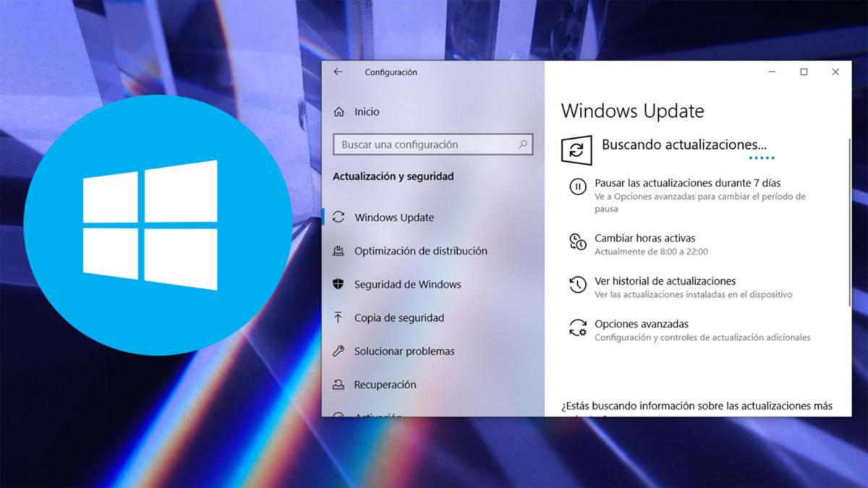Click the Recuperación icon in sidebar
Viewport: 868px width, 488px height.
339,385
